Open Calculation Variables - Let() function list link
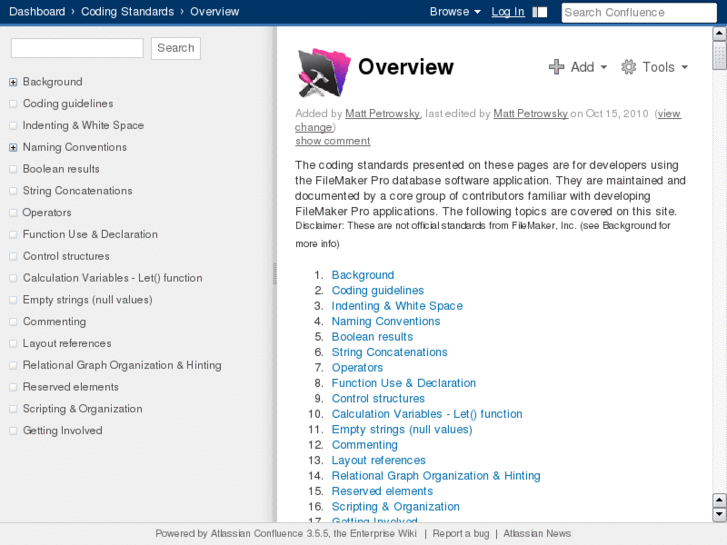The width and height of the screenshot is (727, 545). (x=427, y=414)
